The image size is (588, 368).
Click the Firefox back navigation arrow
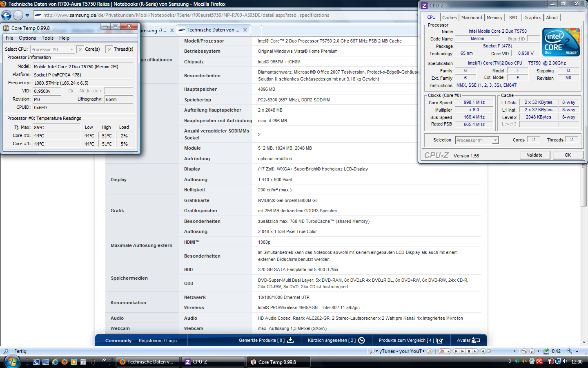(7, 16)
